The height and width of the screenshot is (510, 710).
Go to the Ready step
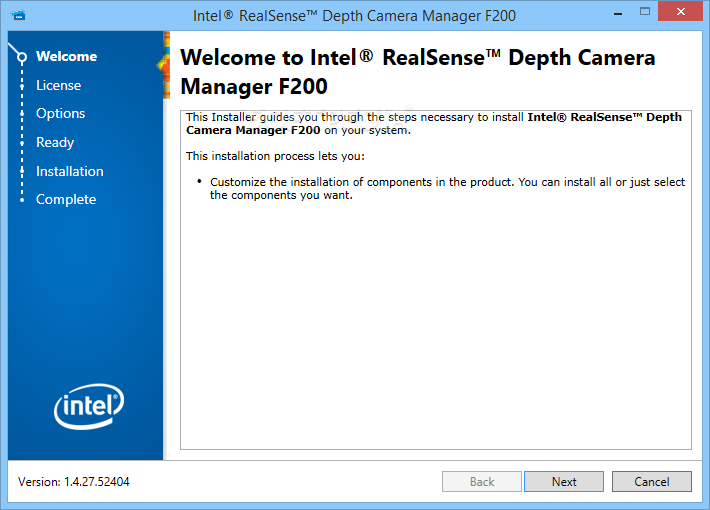click(55, 142)
